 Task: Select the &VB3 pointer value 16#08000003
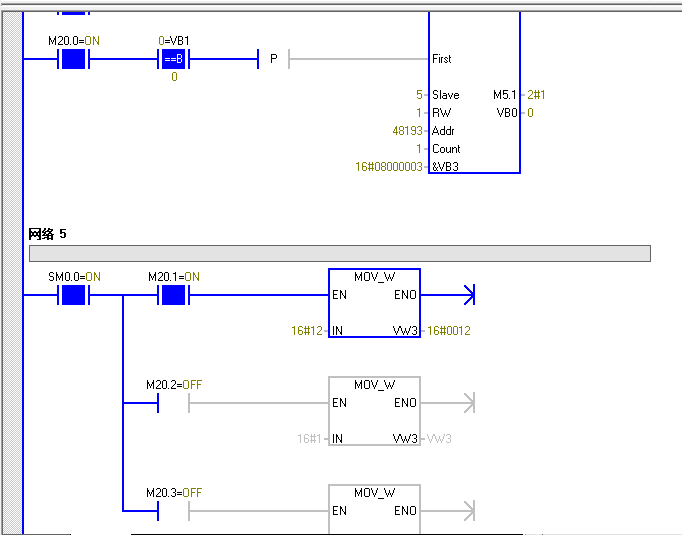(390, 167)
